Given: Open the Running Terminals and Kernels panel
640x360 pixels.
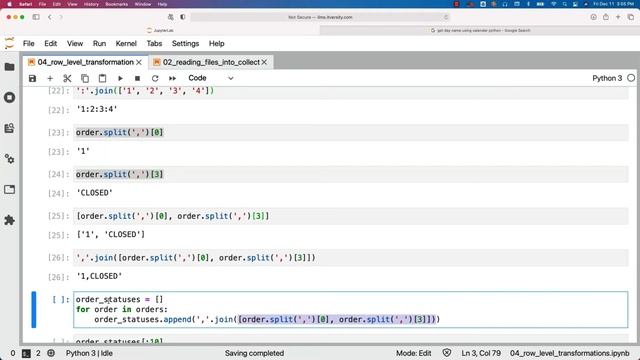Looking at the screenshot, I should coord(9,98).
